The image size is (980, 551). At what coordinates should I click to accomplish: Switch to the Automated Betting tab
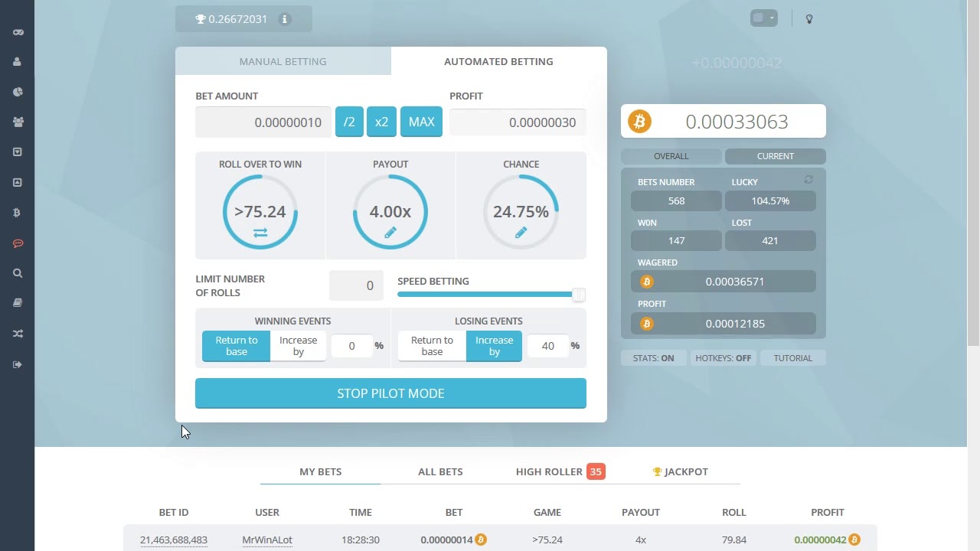click(498, 61)
